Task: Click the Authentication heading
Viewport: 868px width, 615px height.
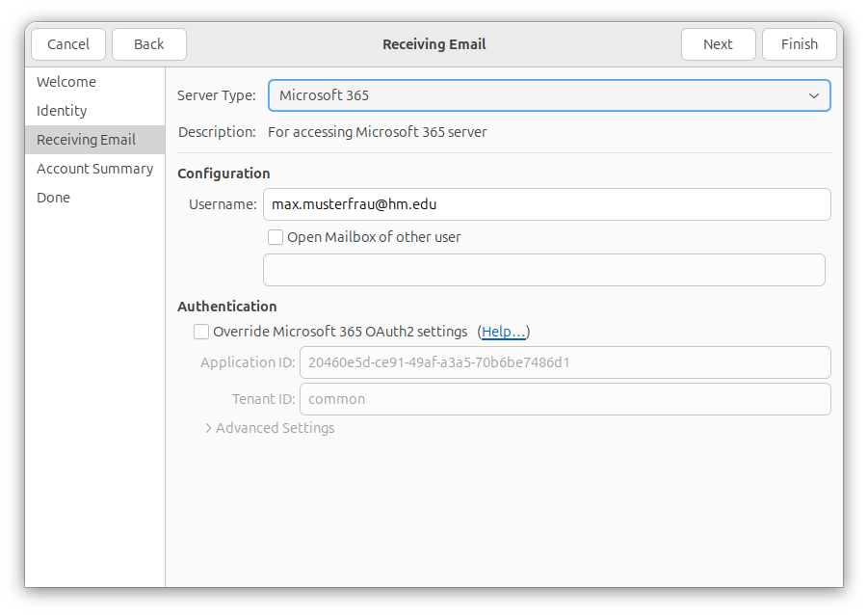Action: click(227, 307)
